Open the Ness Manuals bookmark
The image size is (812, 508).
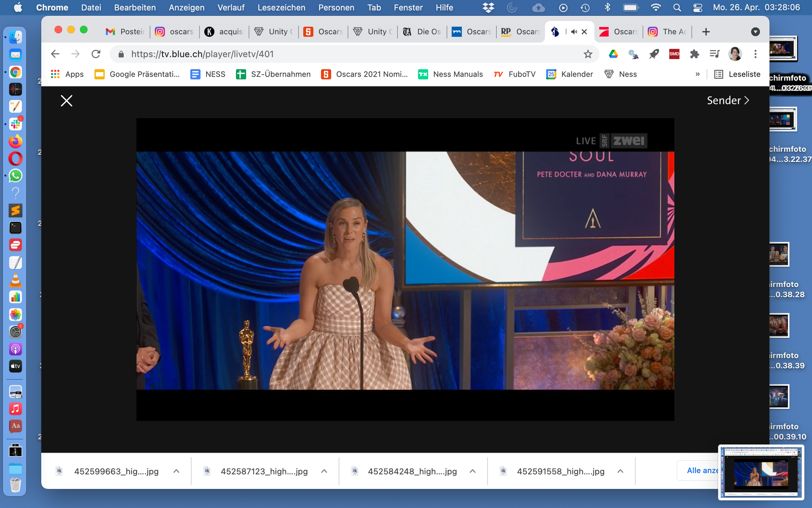(450, 74)
